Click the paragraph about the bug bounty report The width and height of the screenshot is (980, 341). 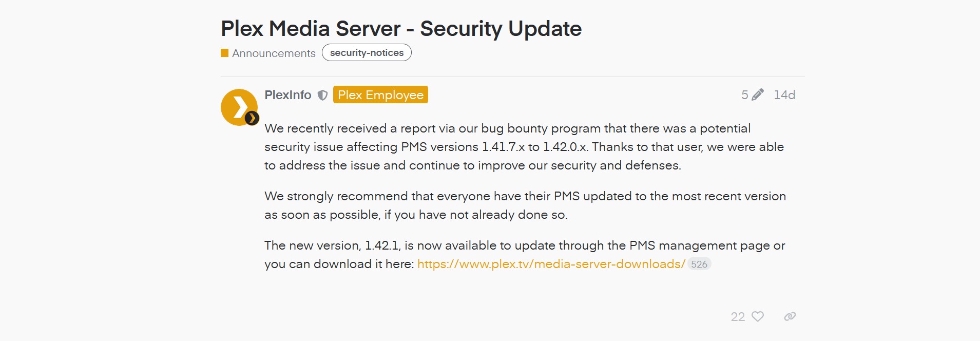click(x=524, y=147)
